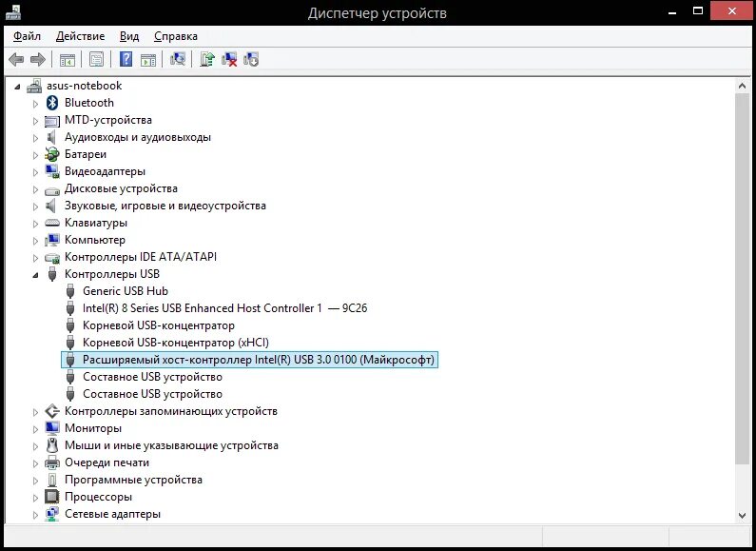Click the Bluetooth category icon

(x=52, y=103)
